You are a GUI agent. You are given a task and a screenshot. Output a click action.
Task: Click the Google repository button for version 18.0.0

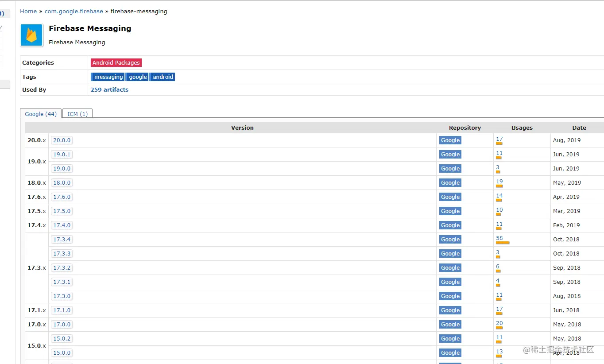(x=450, y=182)
